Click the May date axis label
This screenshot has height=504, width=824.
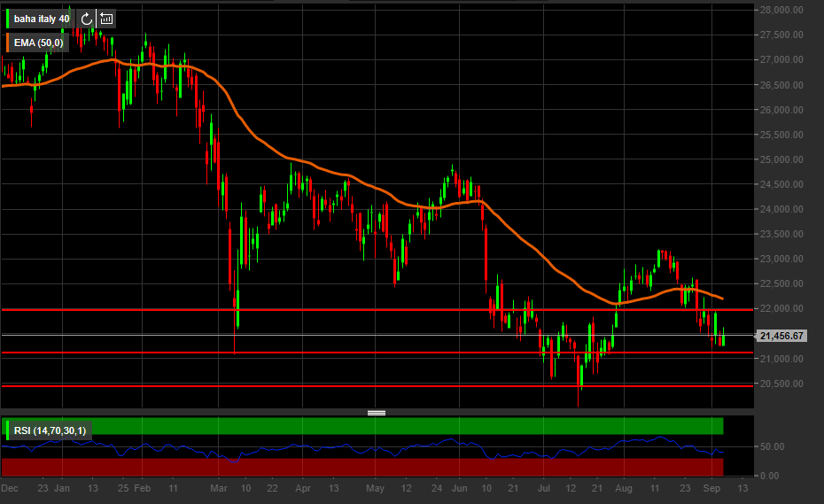pos(375,488)
